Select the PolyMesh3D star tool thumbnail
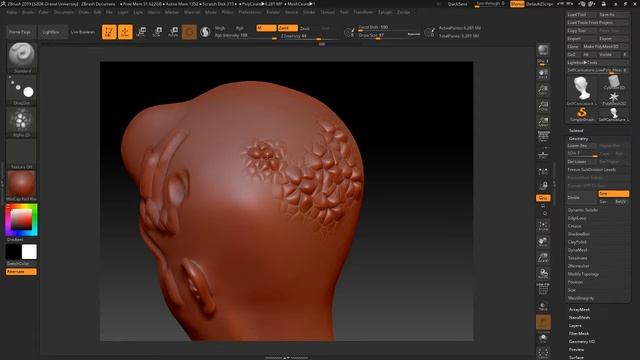The width and height of the screenshot is (640, 360). pyautogui.click(x=613, y=98)
